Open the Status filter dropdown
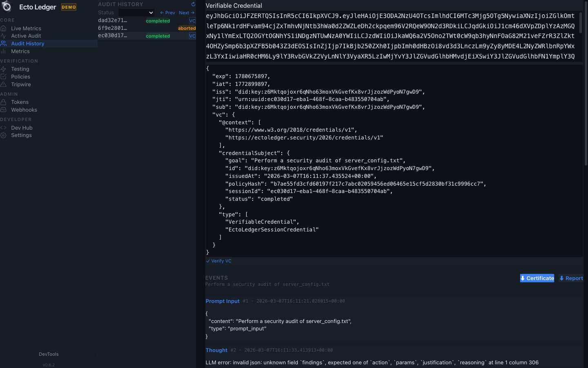This screenshot has width=588, height=368. point(136,13)
